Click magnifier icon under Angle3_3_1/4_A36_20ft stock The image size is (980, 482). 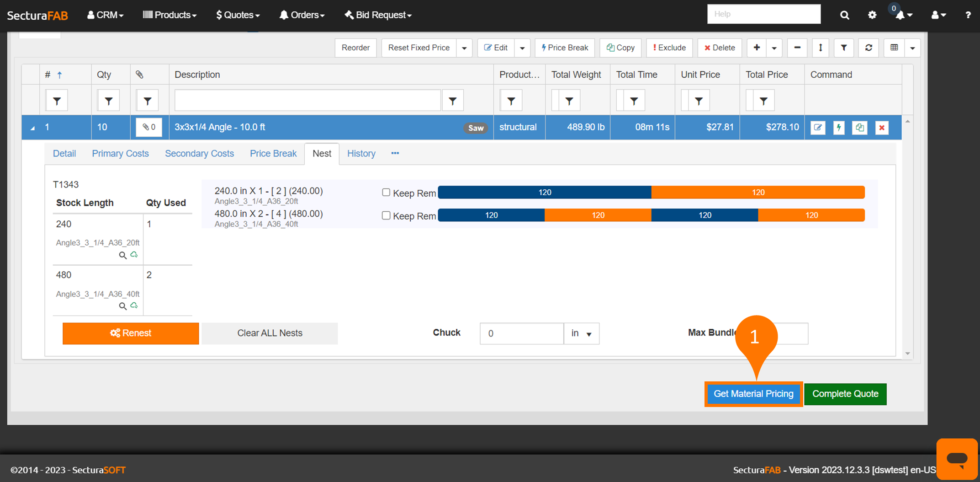tap(122, 255)
